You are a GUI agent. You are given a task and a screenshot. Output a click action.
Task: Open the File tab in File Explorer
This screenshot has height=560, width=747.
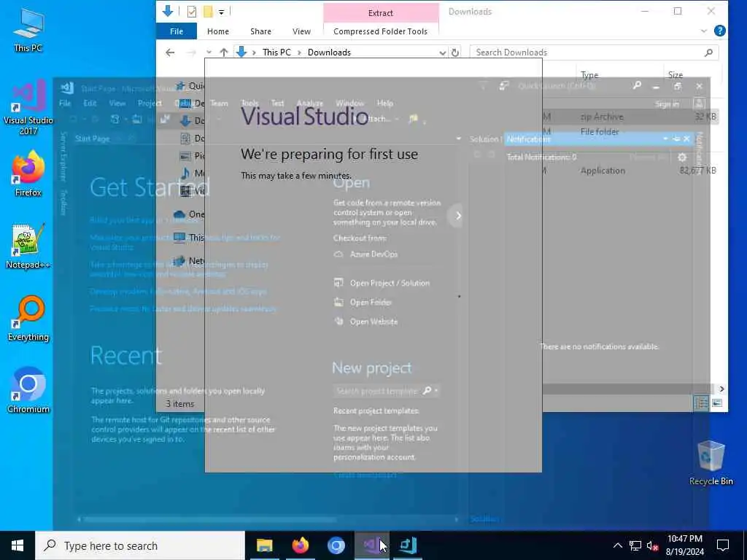click(177, 31)
